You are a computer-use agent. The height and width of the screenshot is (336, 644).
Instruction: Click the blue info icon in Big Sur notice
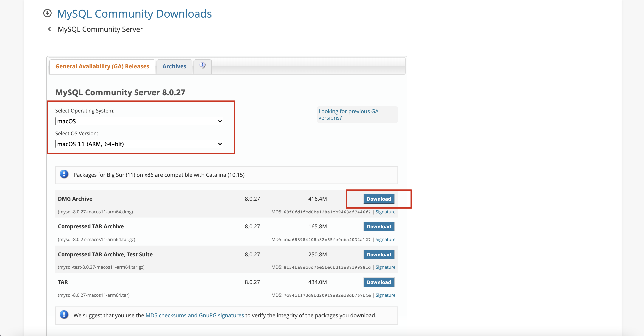coord(64,174)
